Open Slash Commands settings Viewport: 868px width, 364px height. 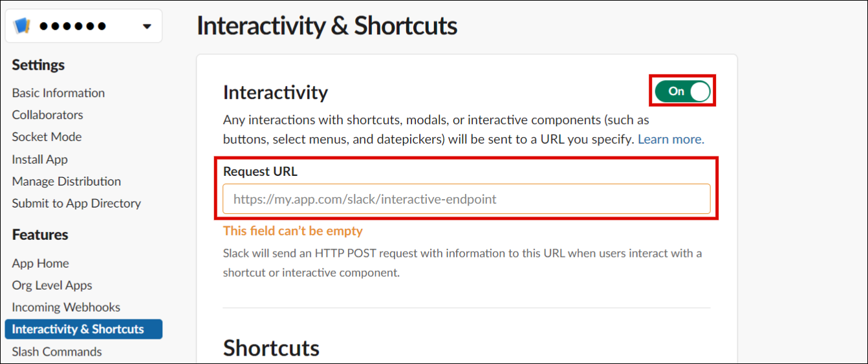click(57, 352)
